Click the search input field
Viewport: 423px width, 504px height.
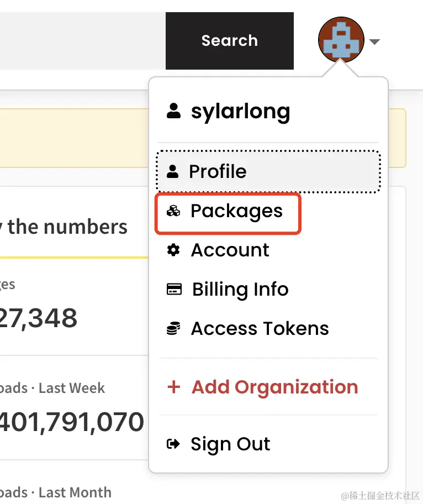(x=82, y=41)
